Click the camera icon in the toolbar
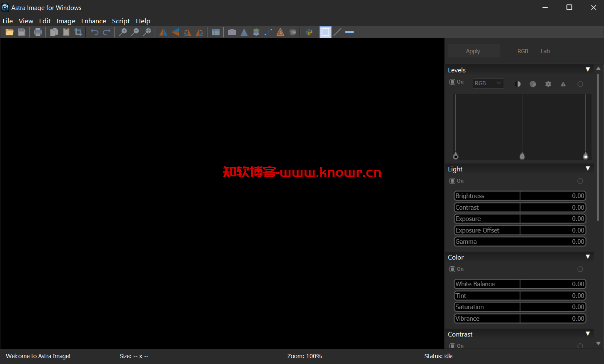This screenshot has width=604, height=364. pyautogui.click(x=232, y=32)
